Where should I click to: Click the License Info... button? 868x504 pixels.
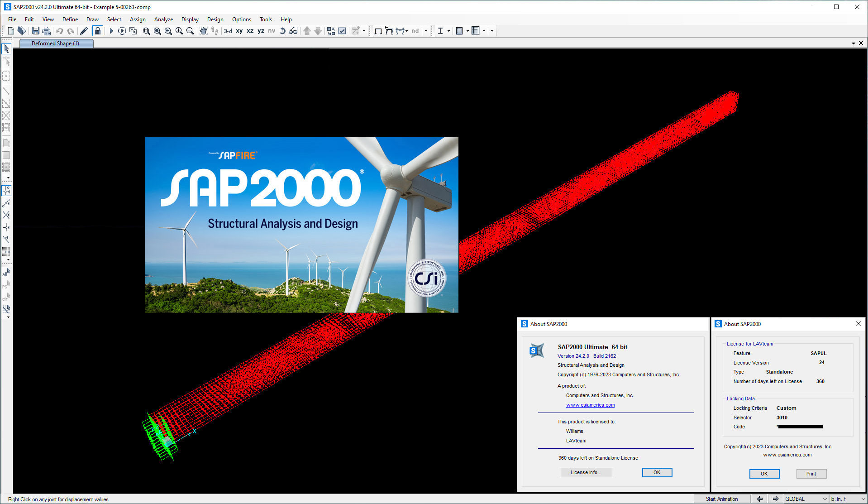pos(586,472)
